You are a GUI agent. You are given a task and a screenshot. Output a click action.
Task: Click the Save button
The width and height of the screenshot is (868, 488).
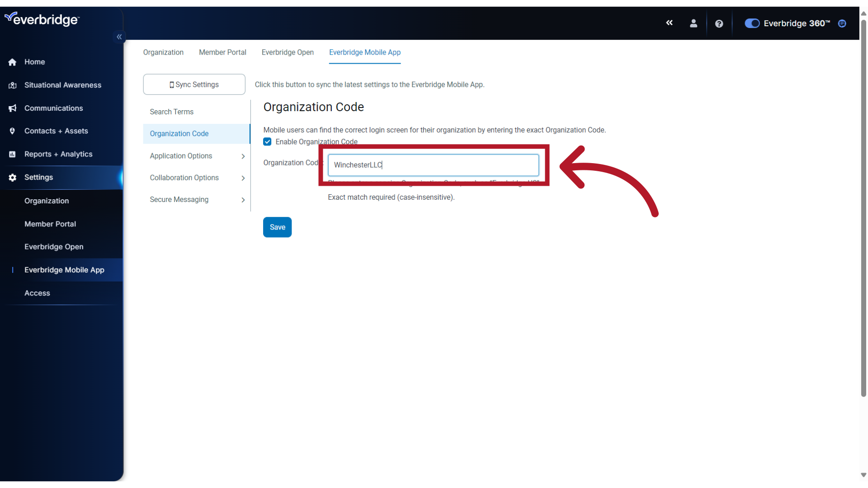coord(277,227)
